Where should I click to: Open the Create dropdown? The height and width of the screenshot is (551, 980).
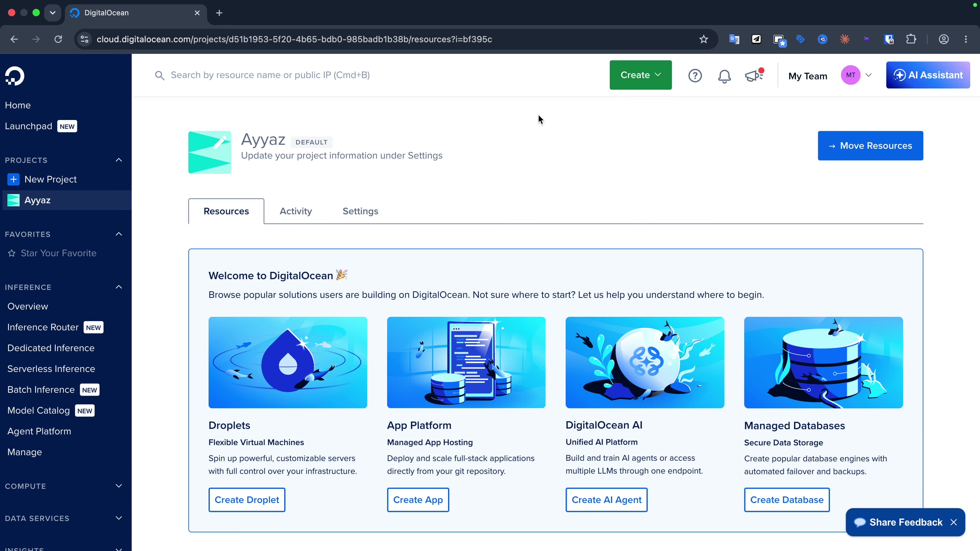pyautogui.click(x=641, y=75)
